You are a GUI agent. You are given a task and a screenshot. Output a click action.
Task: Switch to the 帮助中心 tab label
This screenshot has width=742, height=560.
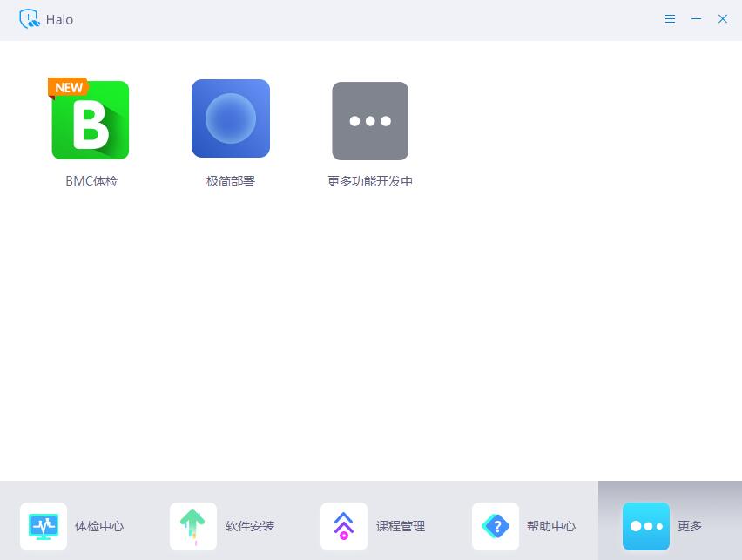point(551,526)
